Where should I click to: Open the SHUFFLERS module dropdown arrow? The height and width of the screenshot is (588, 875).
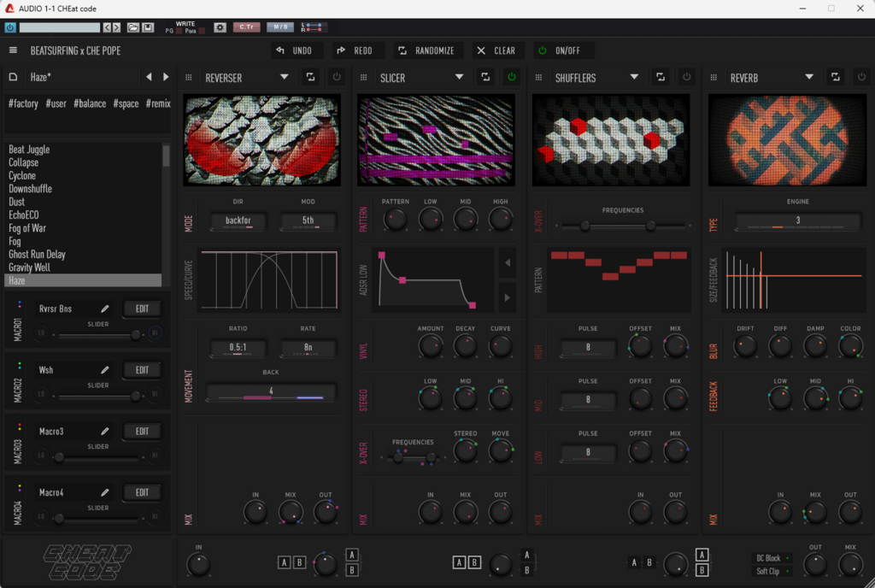[x=634, y=77]
